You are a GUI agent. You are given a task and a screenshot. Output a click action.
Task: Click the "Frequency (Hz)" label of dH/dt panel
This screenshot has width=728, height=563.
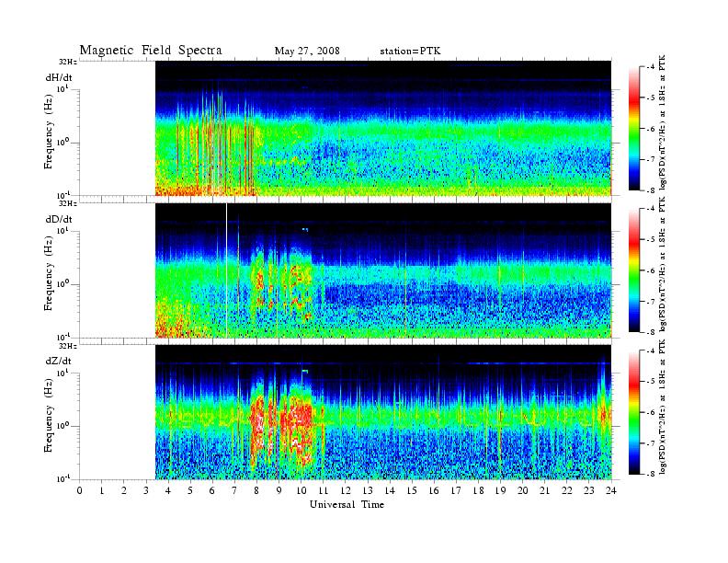[49, 132]
